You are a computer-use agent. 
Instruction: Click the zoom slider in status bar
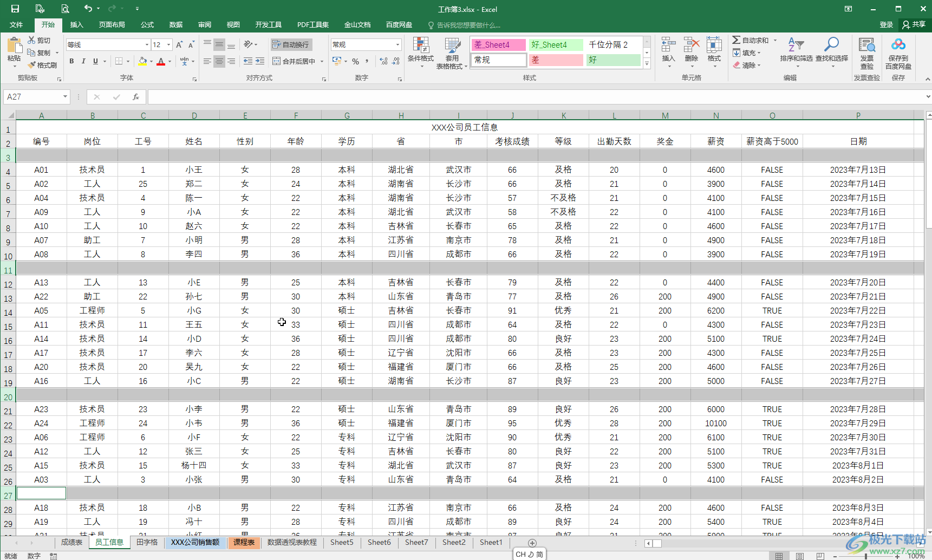click(865, 556)
